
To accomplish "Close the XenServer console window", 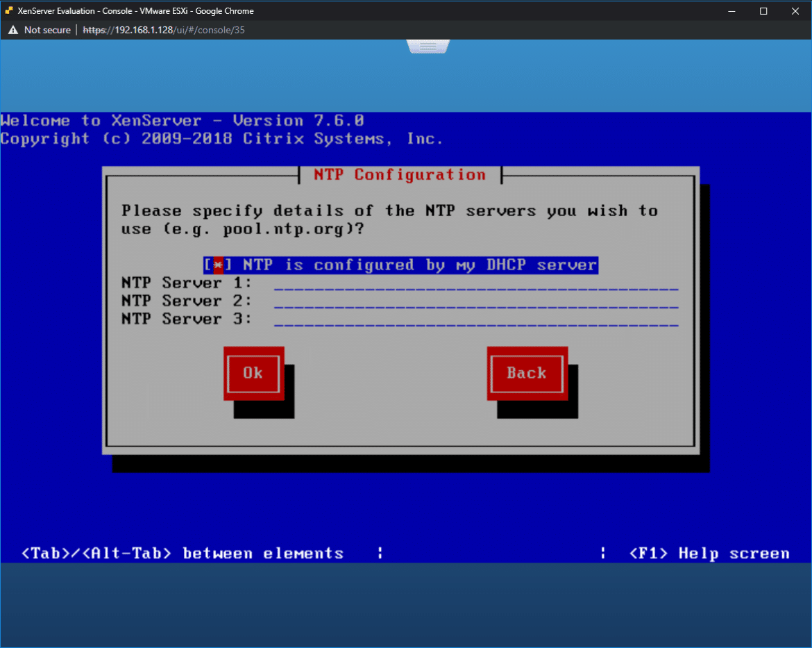I will [795, 11].
